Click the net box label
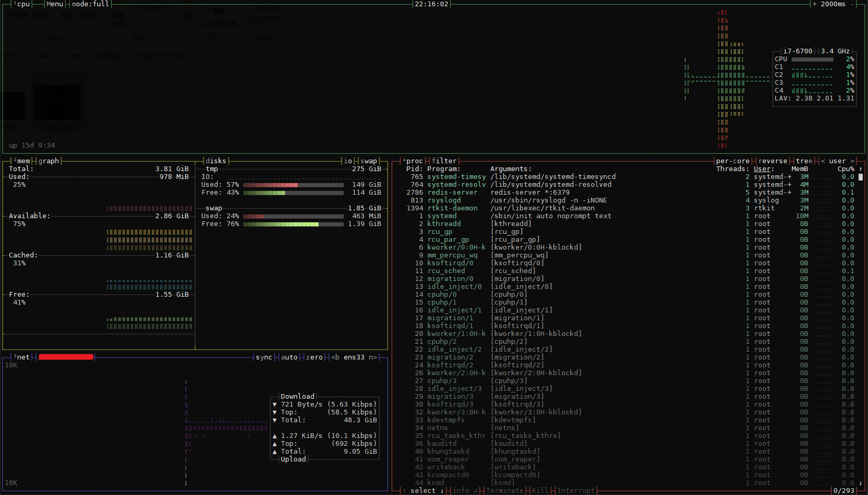The height and width of the screenshot is (495, 868). coord(22,357)
